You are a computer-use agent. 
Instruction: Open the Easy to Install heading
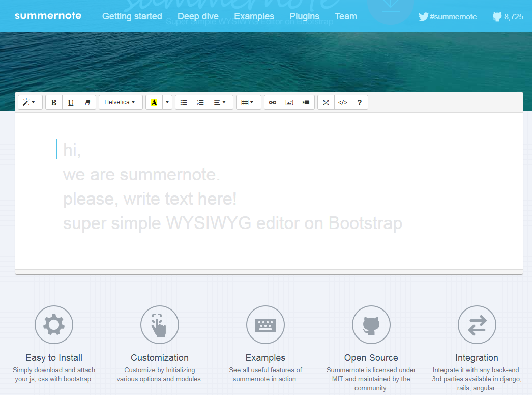54,358
